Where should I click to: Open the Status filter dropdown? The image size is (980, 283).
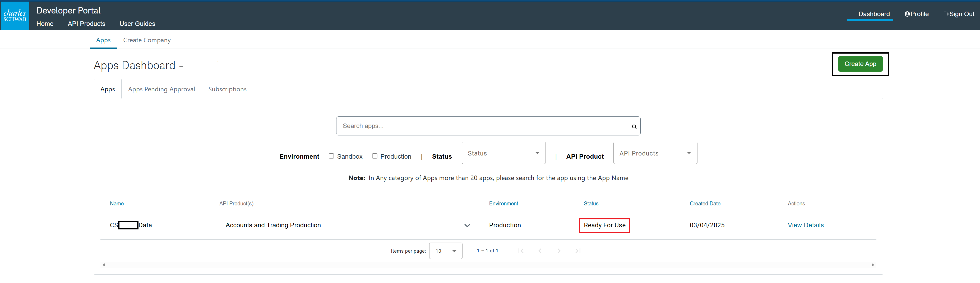[503, 153]
